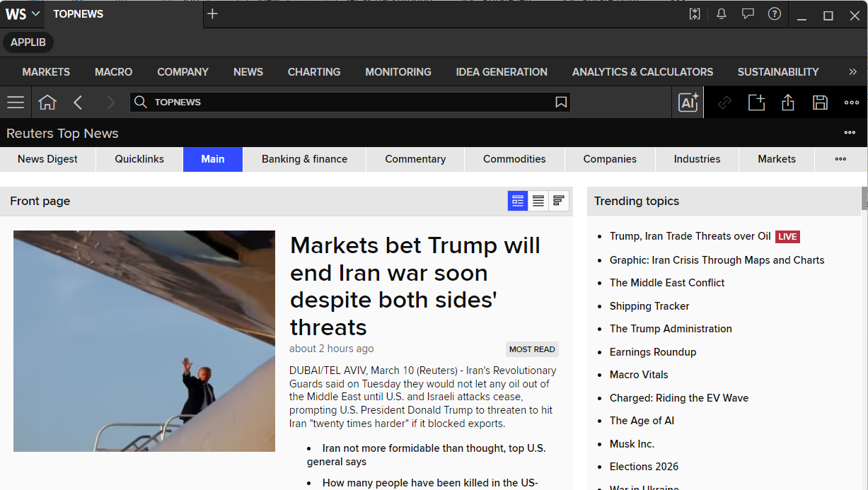Open the WS workspace logo menu

click(x=22, y=14)
